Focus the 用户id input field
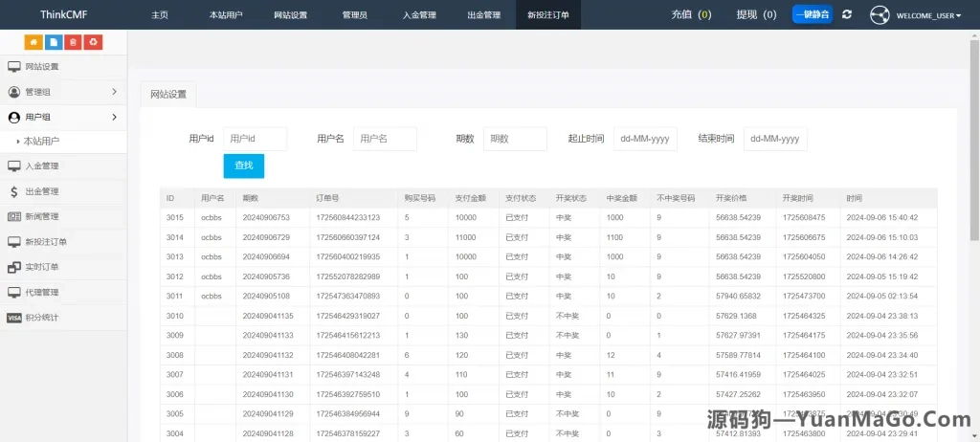Screen dimensions: 980x442 255,139
